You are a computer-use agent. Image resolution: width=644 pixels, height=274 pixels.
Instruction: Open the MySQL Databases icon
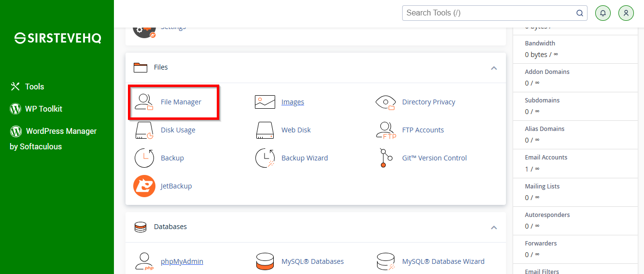265,261
